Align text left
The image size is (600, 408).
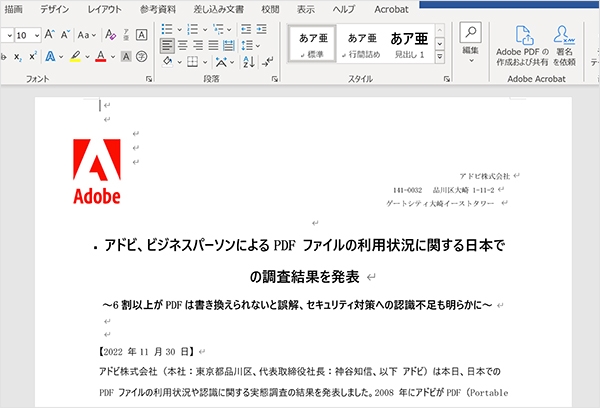pyautogui.click(x=167, y=46)
